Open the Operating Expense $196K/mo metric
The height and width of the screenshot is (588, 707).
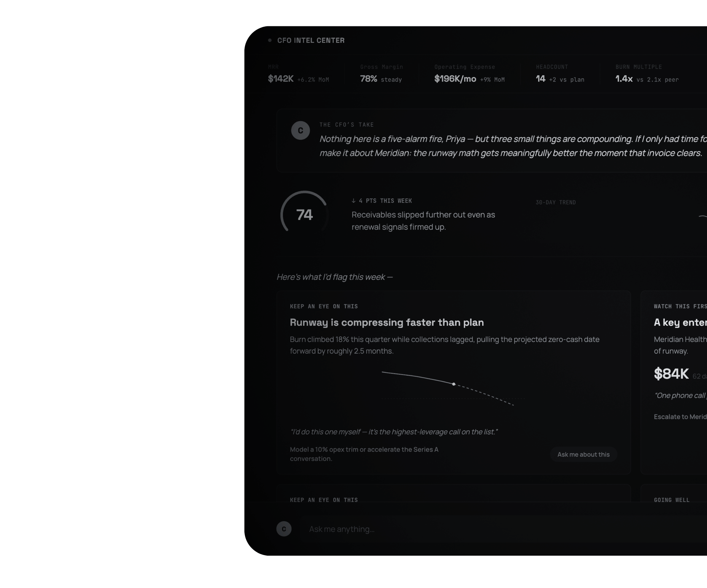(x=469, y=74)
